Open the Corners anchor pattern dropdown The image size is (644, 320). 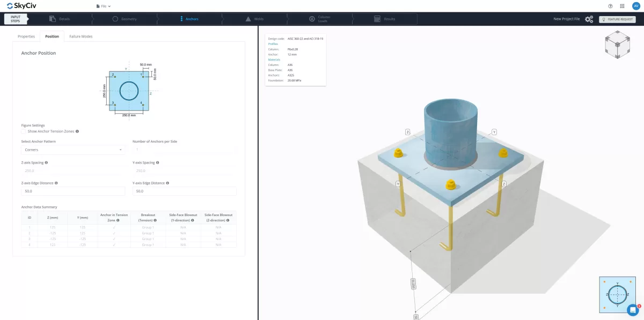tap(72, 150)
